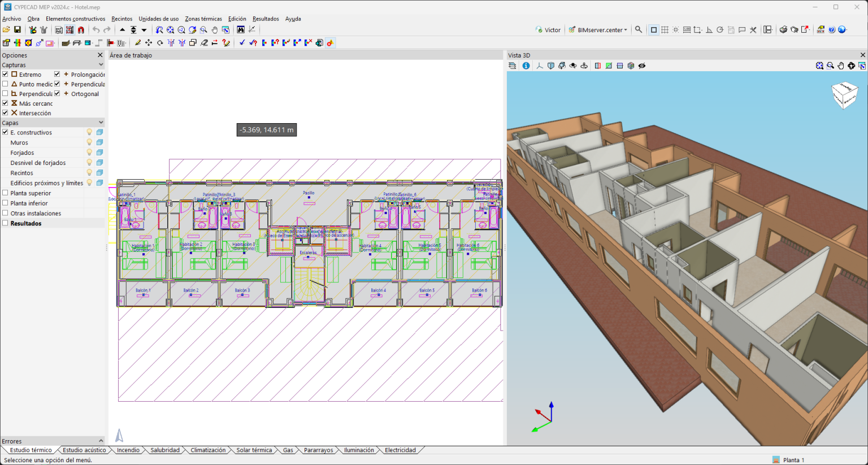Click the Victor user account button

tap(548, 30)
